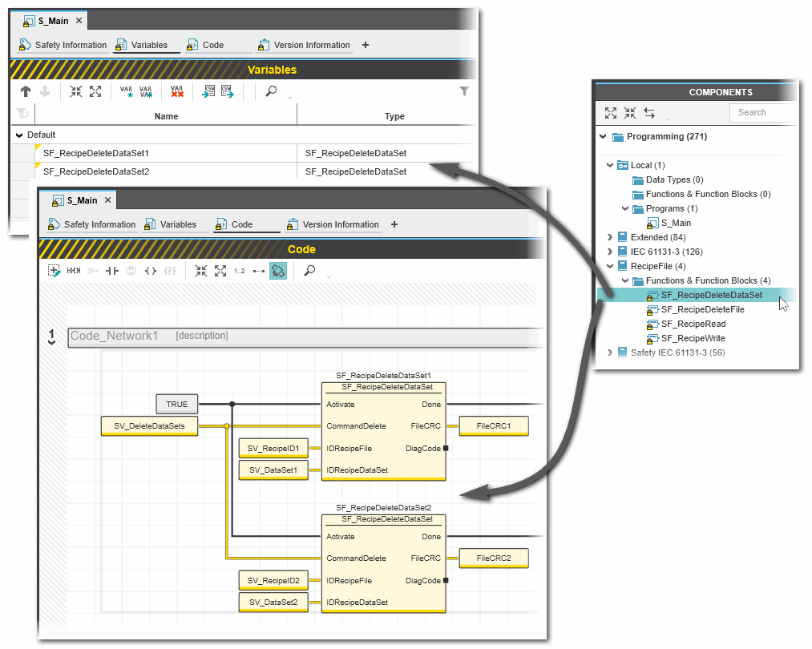Toggle the 1..2 execution order display

click(x=240, y=271)
